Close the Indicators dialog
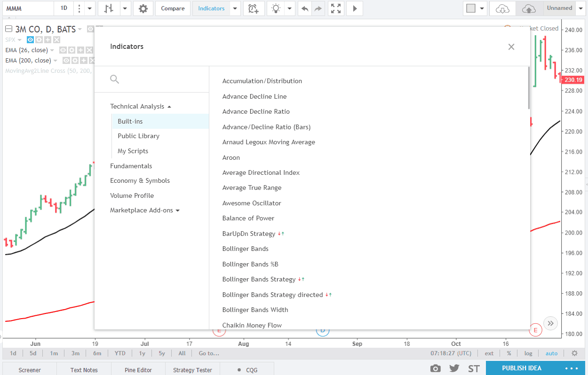The image size is (588, 375). click(511, 47)
